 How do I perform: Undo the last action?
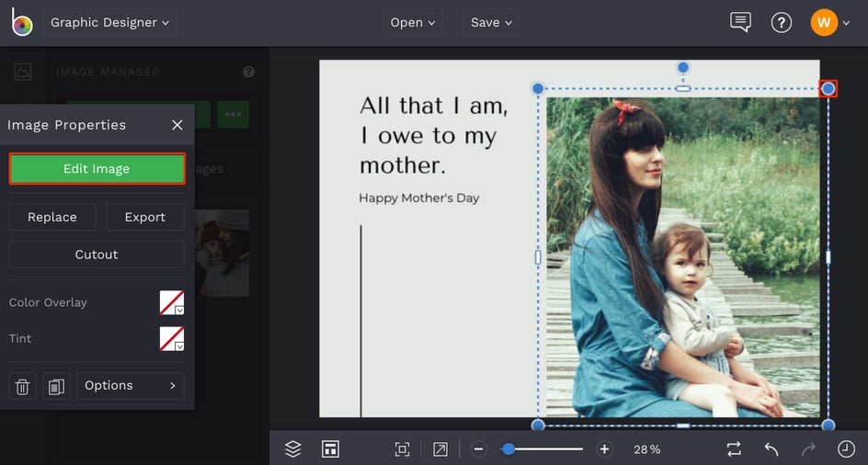771,449
